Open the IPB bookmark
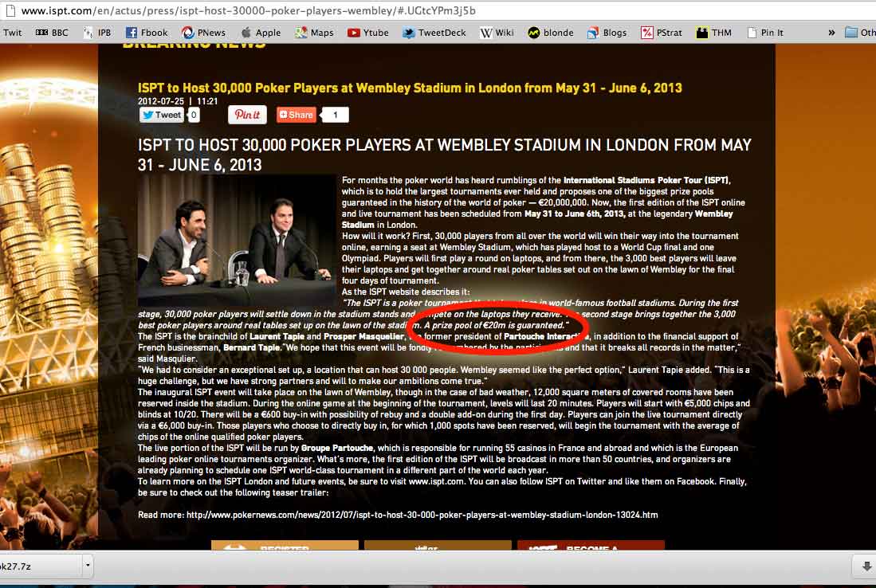876x588 pixels. (97, 33)
